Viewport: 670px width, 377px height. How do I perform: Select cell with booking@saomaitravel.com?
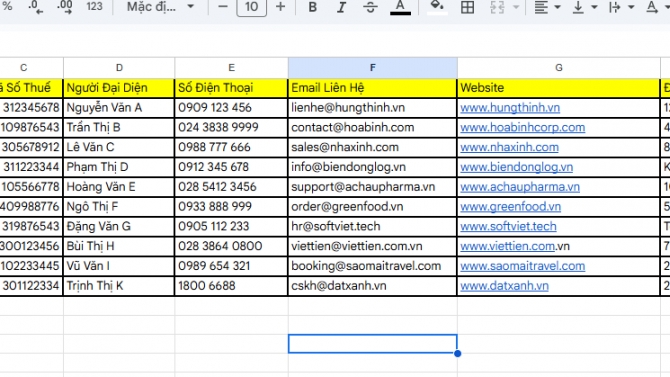pos(372,266)
